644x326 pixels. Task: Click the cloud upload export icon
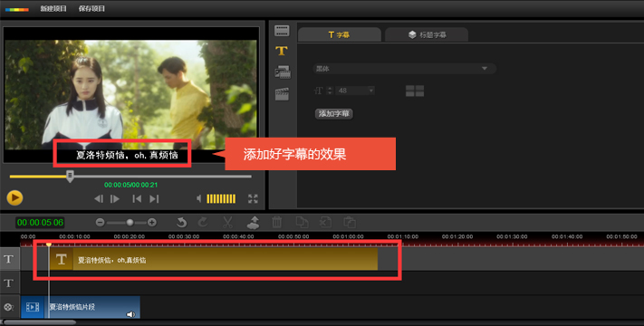[253, 223]
